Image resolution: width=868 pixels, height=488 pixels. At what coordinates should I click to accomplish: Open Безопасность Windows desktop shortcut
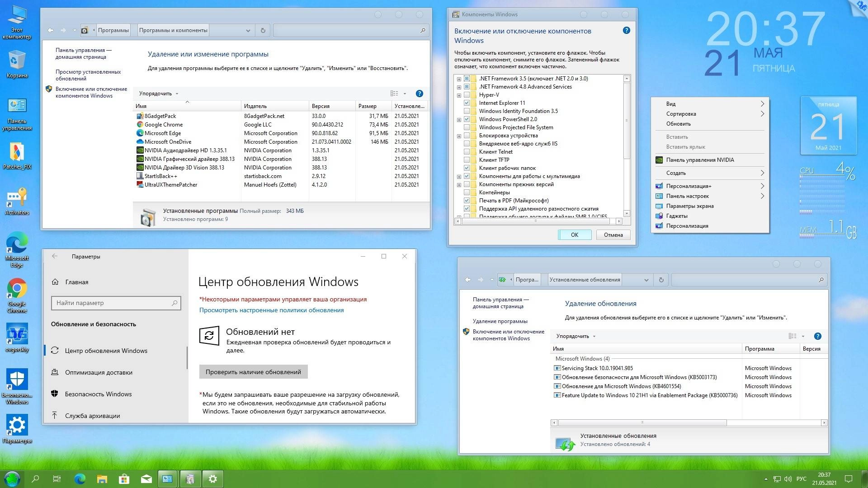click(x=17, y=386)
